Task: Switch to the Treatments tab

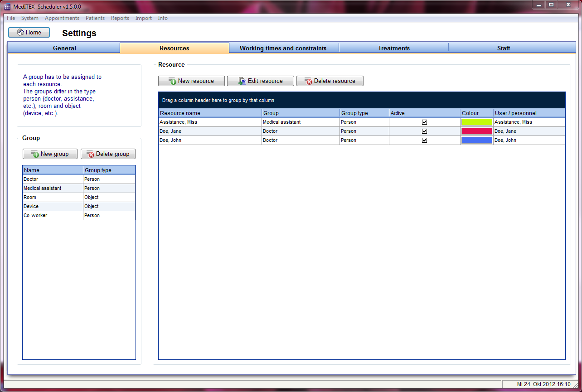Action: click(x=394, y=48)
